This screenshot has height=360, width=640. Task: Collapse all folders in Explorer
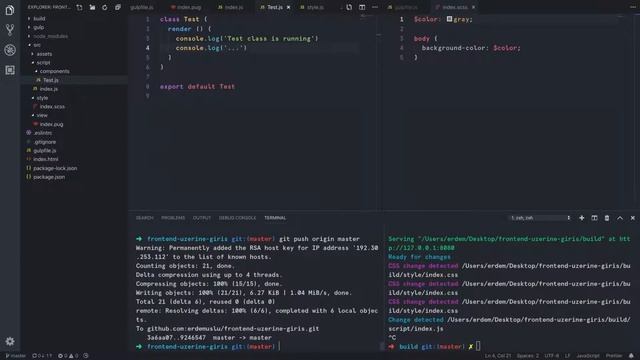pos(118,7)
